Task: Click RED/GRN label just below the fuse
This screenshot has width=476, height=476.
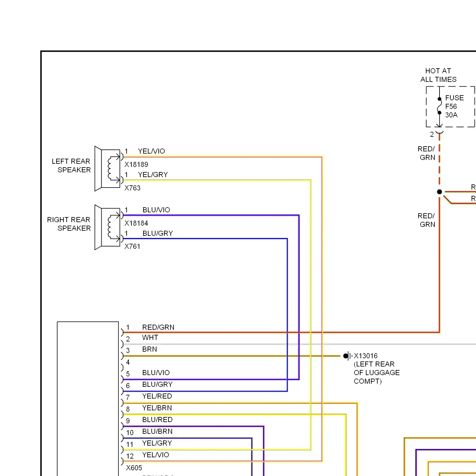Action: 426,153
